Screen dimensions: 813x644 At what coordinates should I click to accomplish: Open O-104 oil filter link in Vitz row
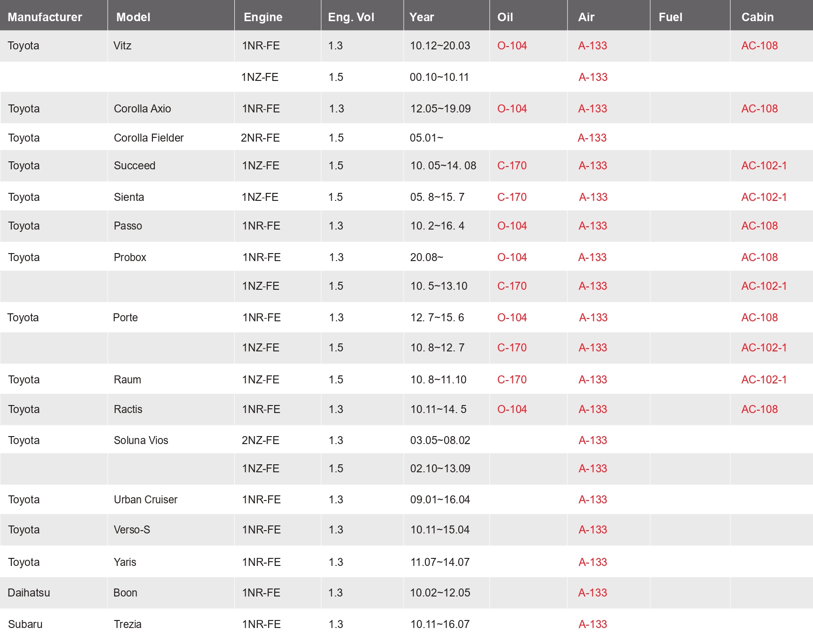pos(512,46)
